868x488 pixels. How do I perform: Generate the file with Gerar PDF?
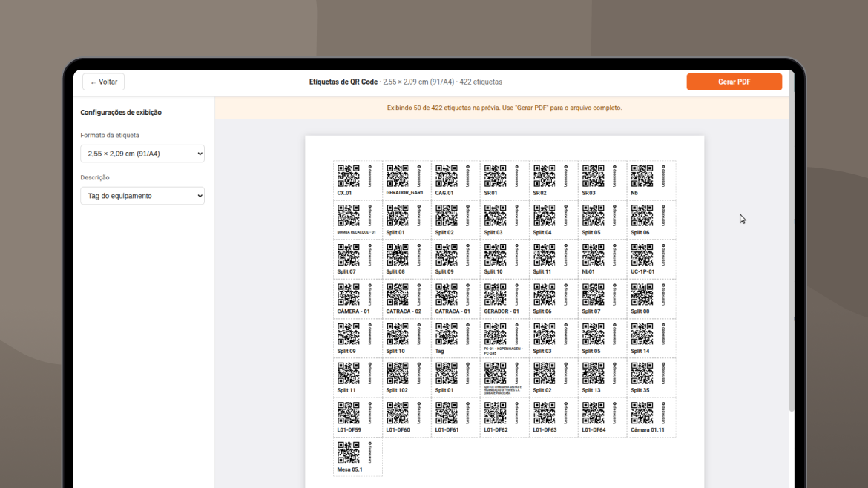[x=734, y=82]
